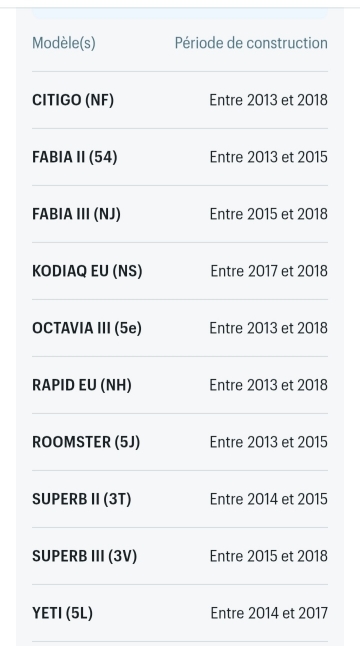Click the 'Entre 2014 et 2017' period for Yeti
Screen dimensions: 360x646
(x=269, y=613)
